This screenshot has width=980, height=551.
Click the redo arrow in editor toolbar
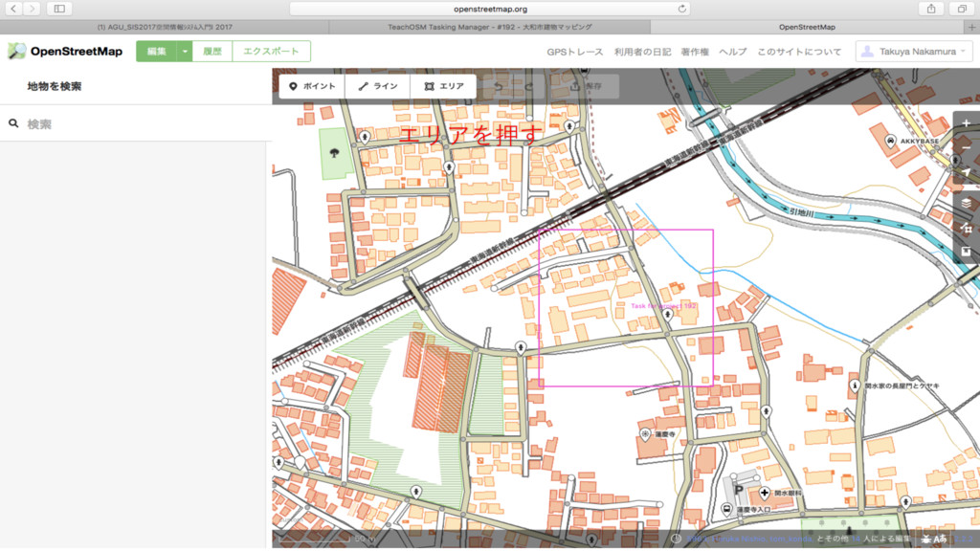(528, 86)
